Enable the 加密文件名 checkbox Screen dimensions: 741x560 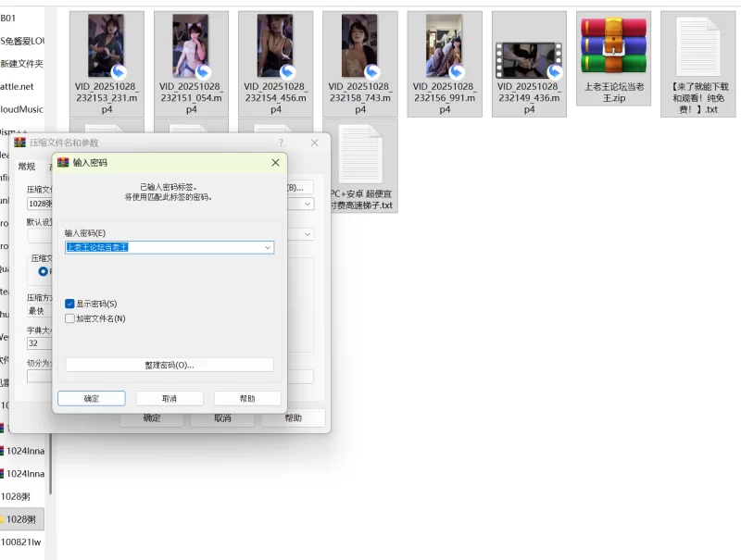70,318
